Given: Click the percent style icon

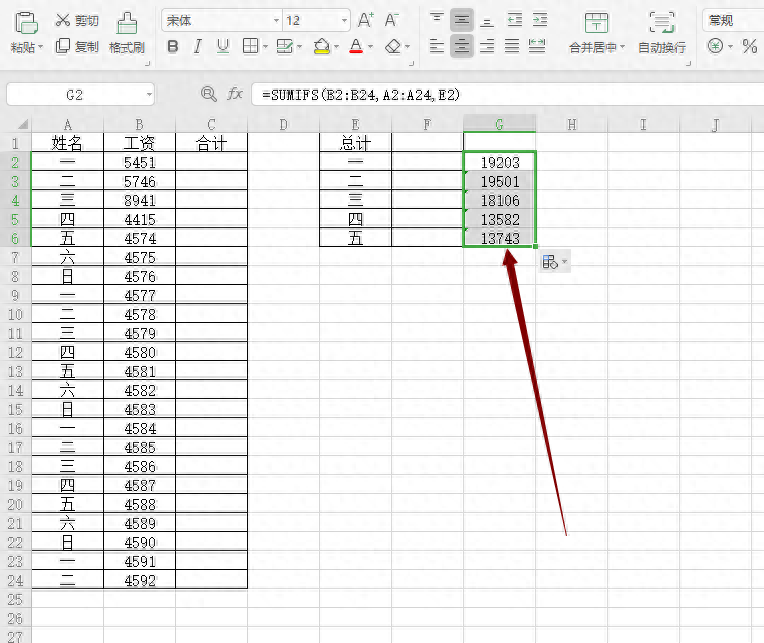Looking at the screenshot, I should tap(749, 47).
